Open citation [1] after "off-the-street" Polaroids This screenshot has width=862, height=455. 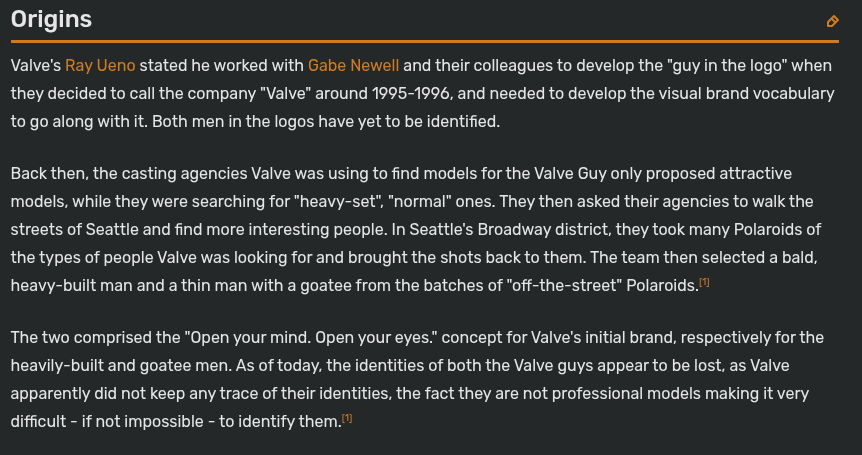pyautogui.click(x=704, y=282)
